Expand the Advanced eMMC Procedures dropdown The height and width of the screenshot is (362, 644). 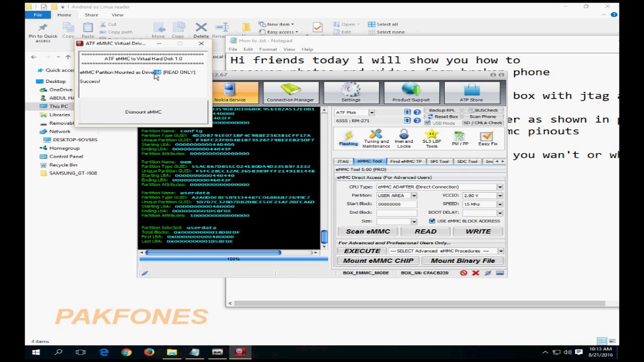(501, 251)
